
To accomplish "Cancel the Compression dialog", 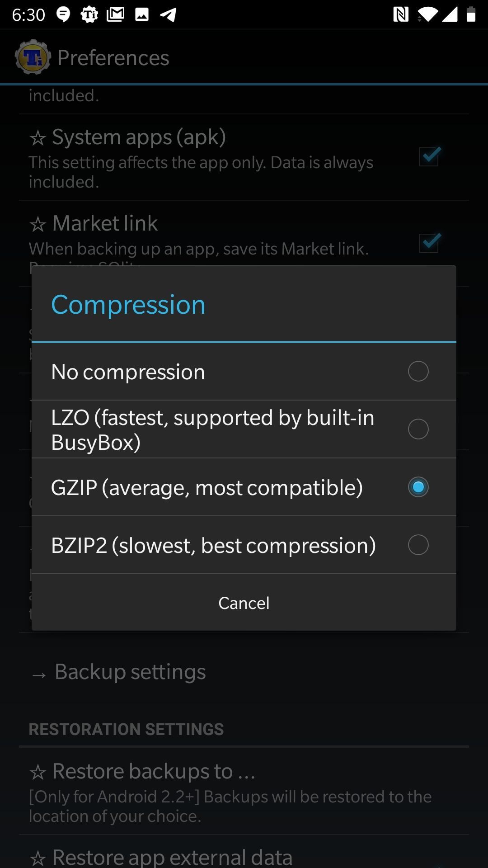I will (x=244, y=602).
